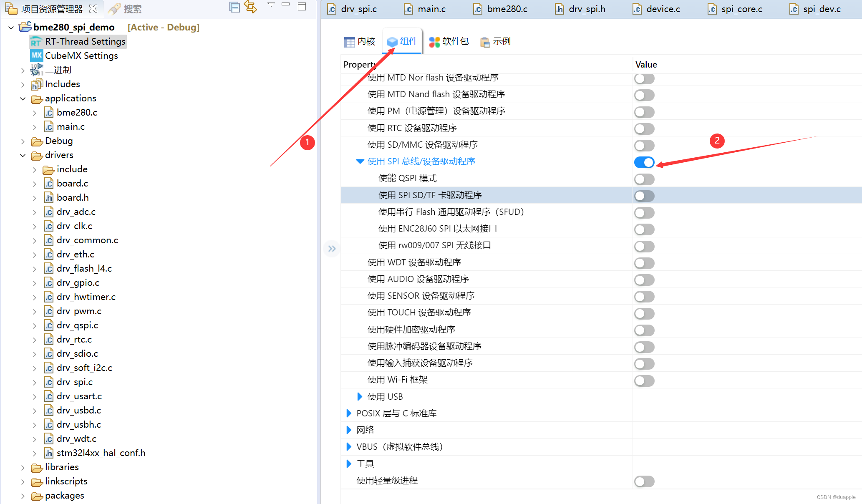Select 内核 tab in settings panel
The height and width of the screenshot is (504, 862).
pos(360,41)
